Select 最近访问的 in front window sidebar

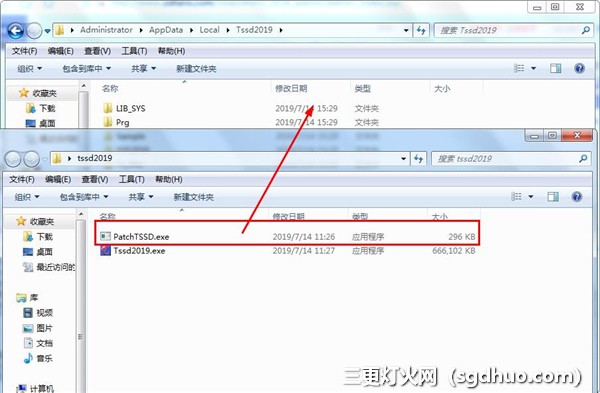coord(49,267)
